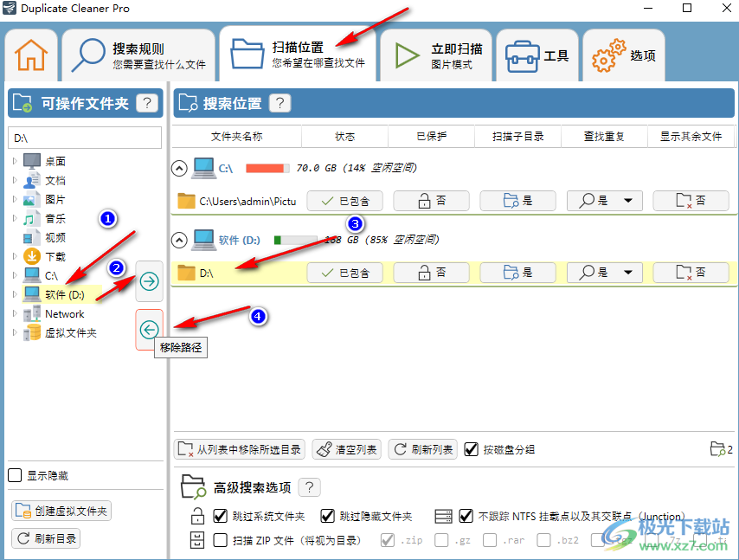Click the 刷新目录 button
The width and height of the screenshot is (739, 560).
46,538
